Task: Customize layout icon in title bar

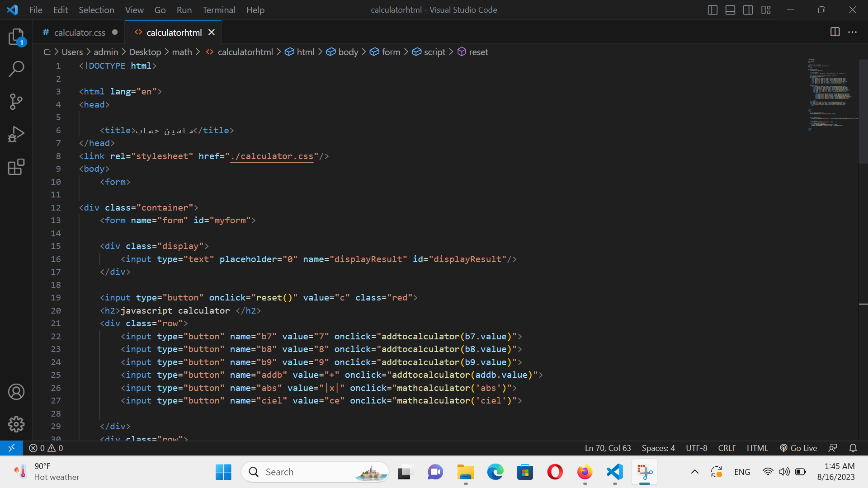Action: (766, 10)
